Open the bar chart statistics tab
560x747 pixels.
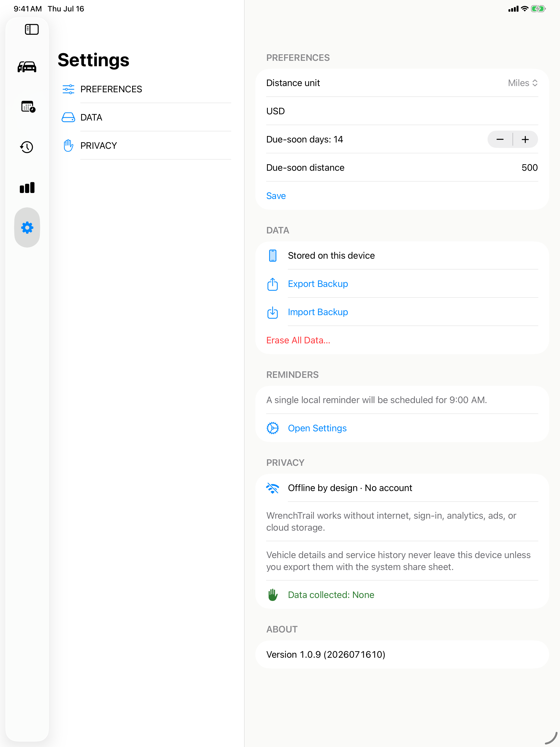(x=27, y=187)
